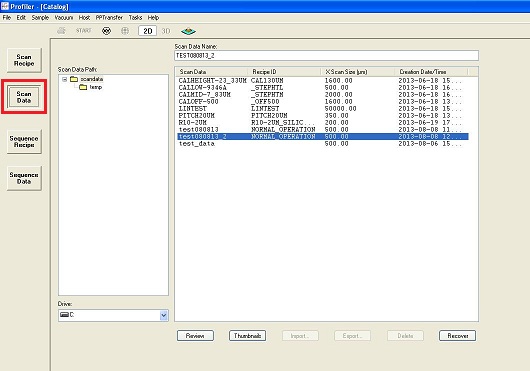Select the R10-2UM scan data row
This screenshot has height=371, width=530.
323,123
